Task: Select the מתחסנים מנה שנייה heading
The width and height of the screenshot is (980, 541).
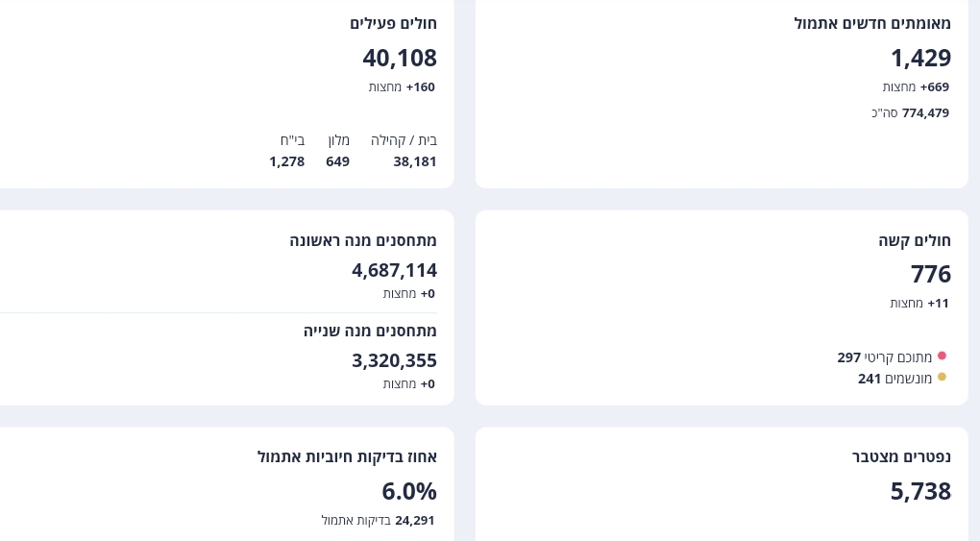Action: click(370, 331)
